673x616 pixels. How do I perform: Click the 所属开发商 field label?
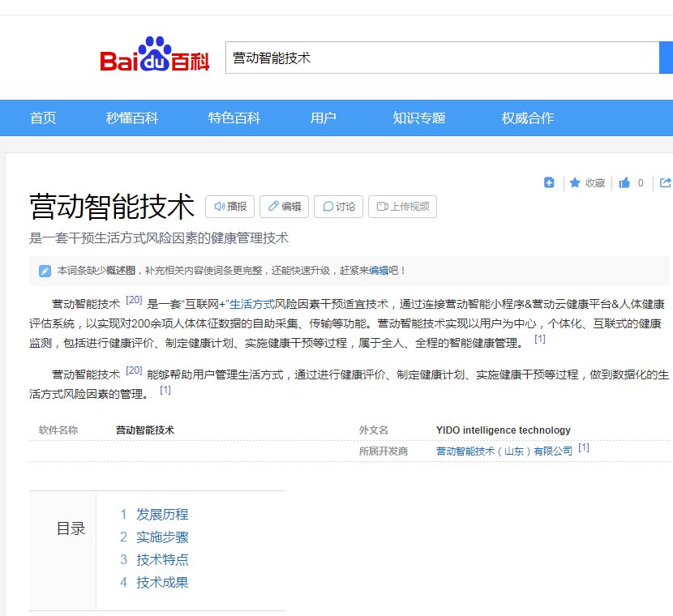click(x=384, y=451)
